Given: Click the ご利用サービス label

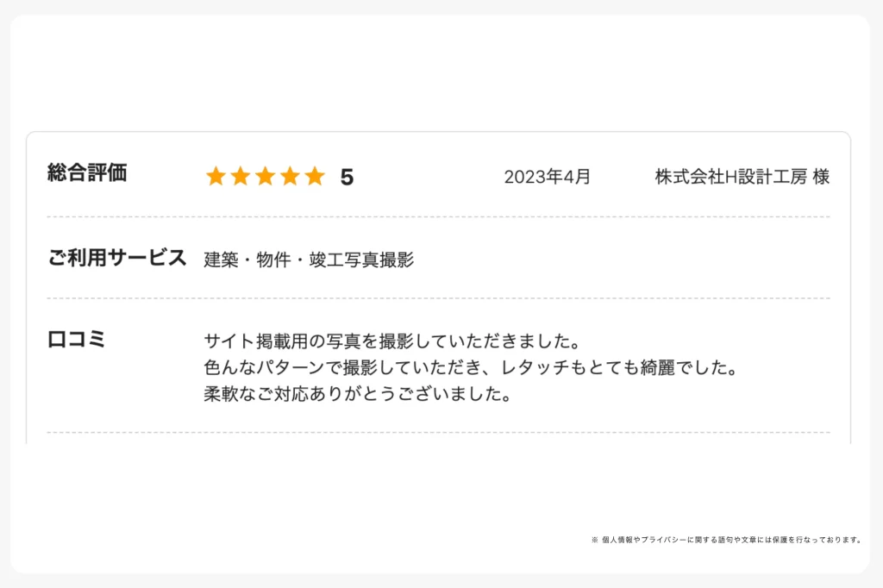Looking at the screenshot, I should click(x=117, y=258).
